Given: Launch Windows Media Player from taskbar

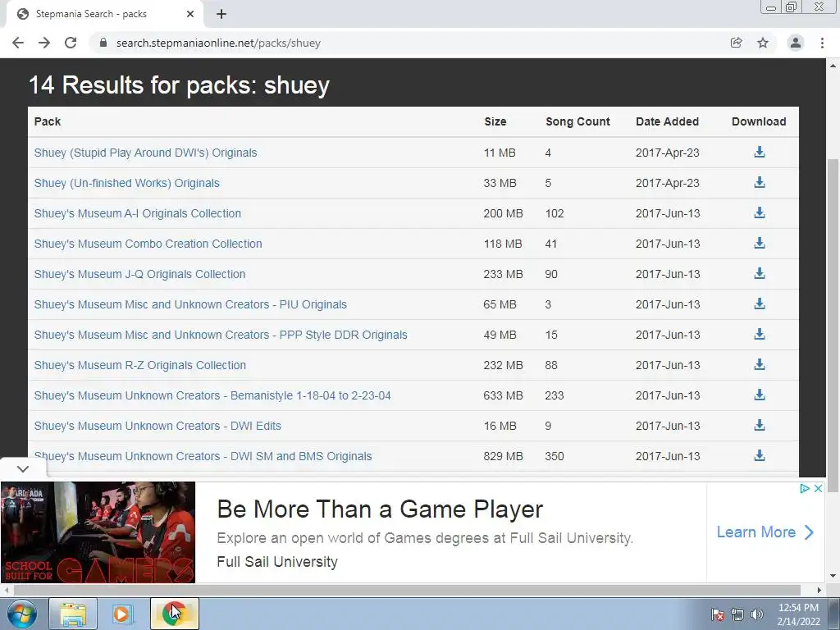Looking at the screenshot, I should [x=121, y=614].
